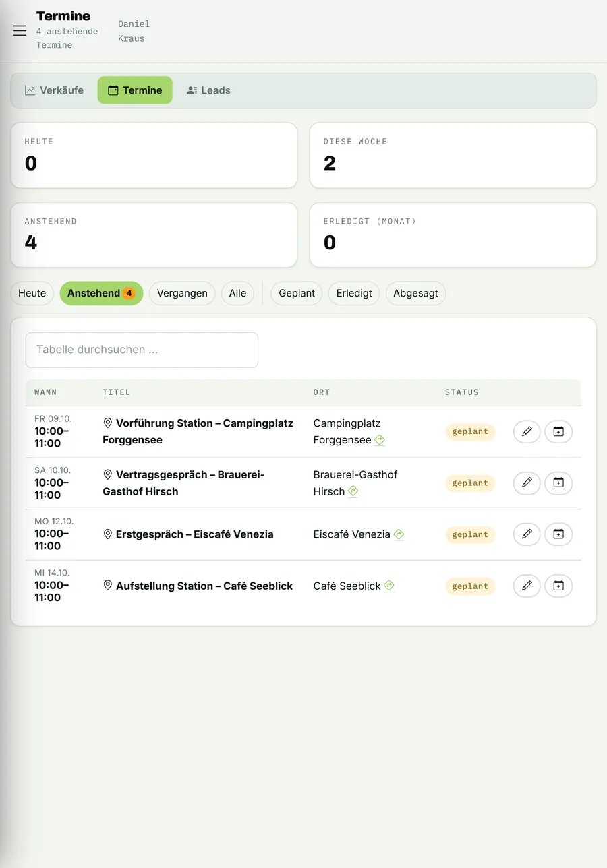This screenshot has width=607, height=868.
Task: Edit the Vorführung Station appointment with pencil icon
Action: [x=527, y=432]
